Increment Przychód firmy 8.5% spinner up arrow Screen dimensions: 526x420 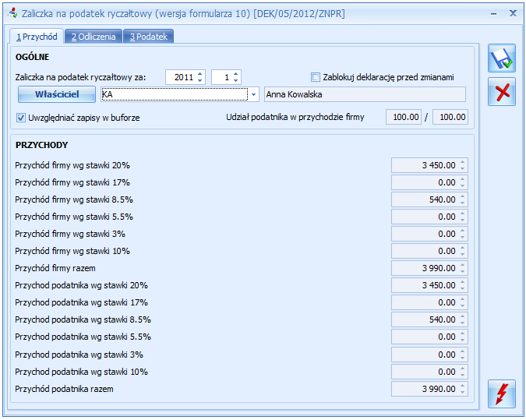(463, 196)
